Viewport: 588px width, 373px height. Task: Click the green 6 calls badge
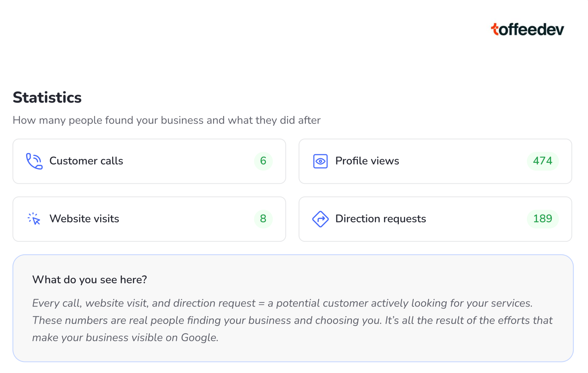263,161
